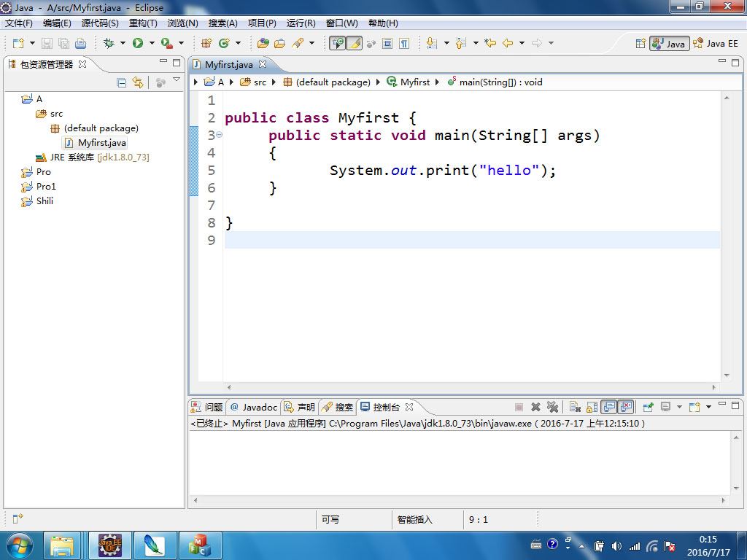The width and height of the screenshot is (747, 560).
Task: Toggle Show Whitespace Characters button
Action: click(x=404, y=43)
